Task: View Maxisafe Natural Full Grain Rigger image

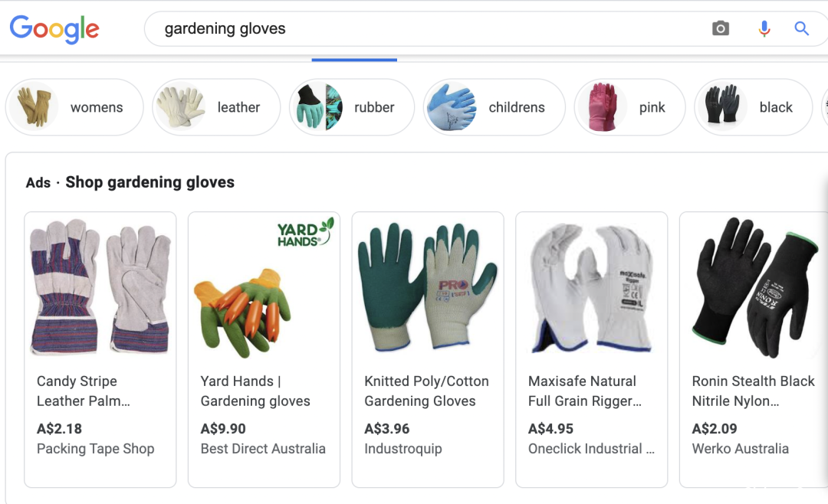Action: 591,288
